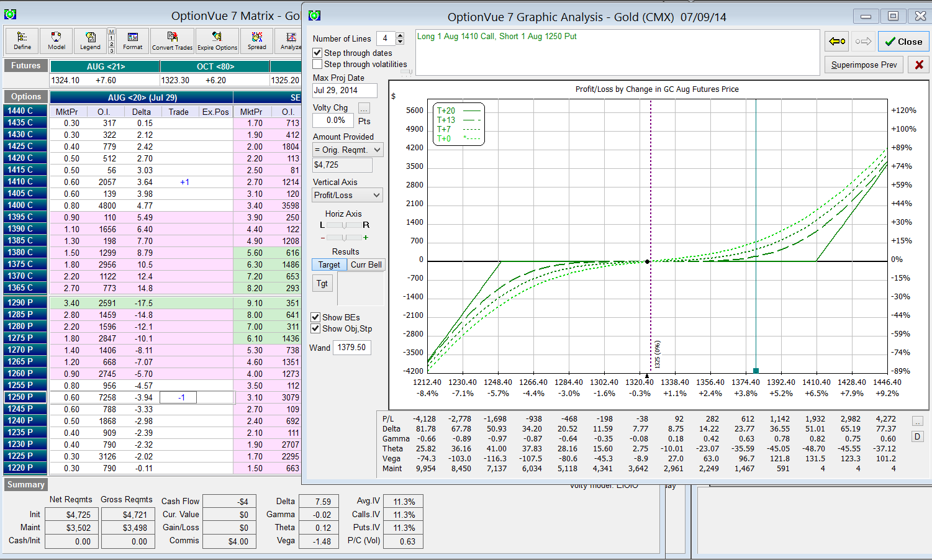Viewport: 932px width, 560px height.
Task: Toggle Show Obj,Stp checkbox
Action: 315,328
